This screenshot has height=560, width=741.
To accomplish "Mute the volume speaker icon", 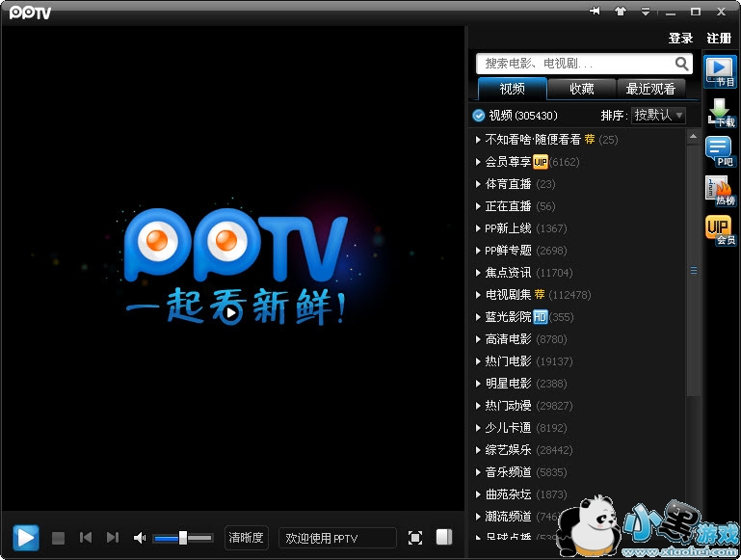I will [x=140, y=538].
